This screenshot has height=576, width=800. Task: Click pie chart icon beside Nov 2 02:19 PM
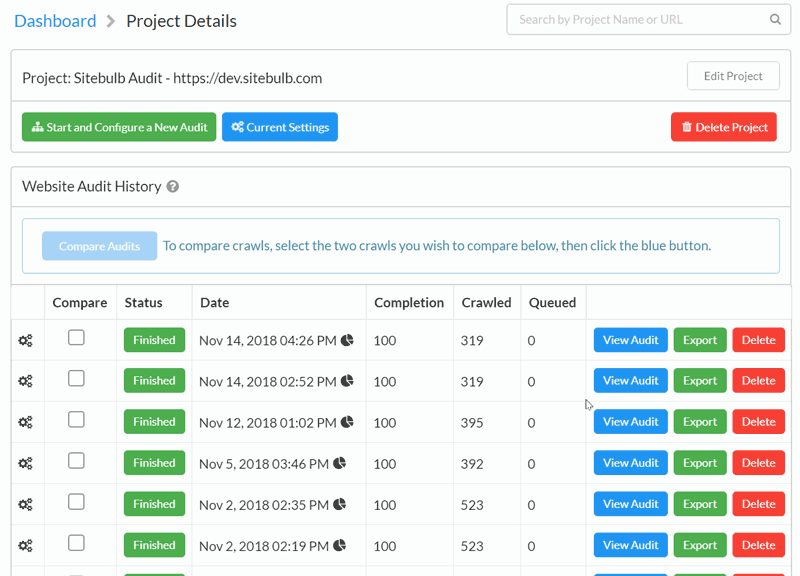pos(340,545)
